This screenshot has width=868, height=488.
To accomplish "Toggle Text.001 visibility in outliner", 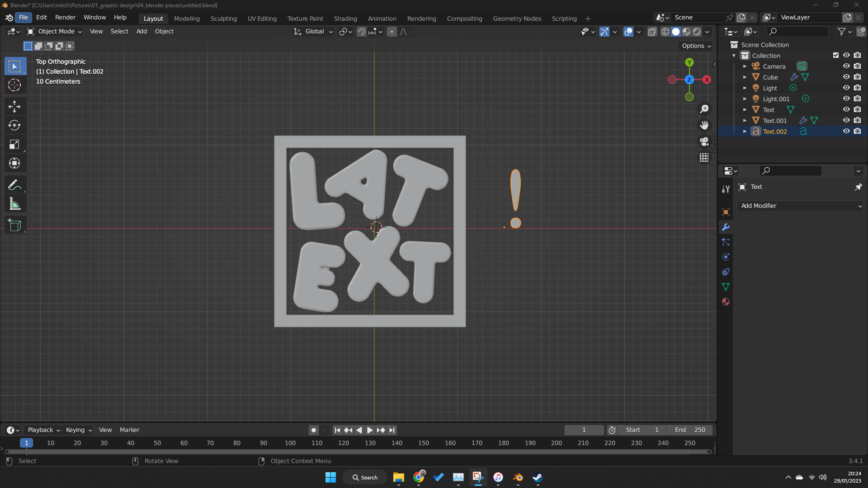I will point(846,120).
